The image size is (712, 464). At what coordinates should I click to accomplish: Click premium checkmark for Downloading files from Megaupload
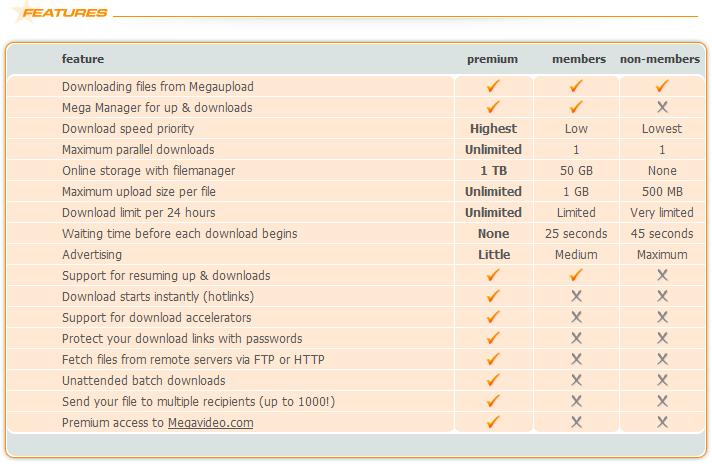tap(493, 86)
